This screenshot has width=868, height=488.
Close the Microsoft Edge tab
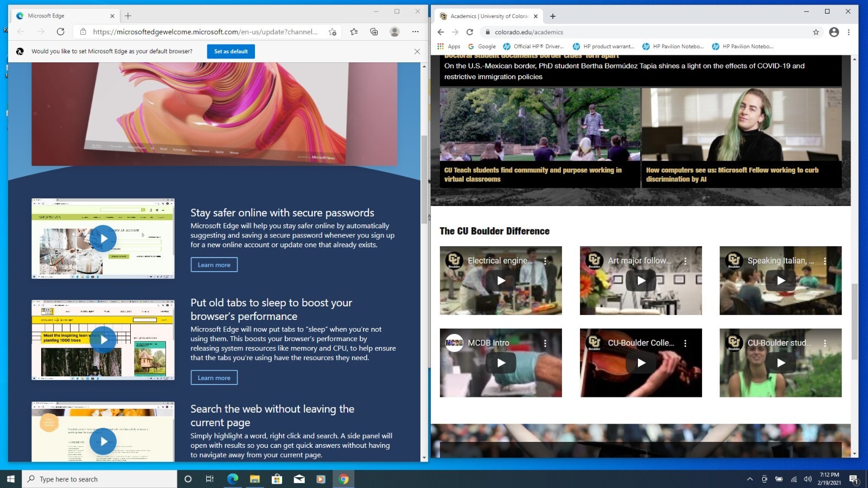(112, 16)
